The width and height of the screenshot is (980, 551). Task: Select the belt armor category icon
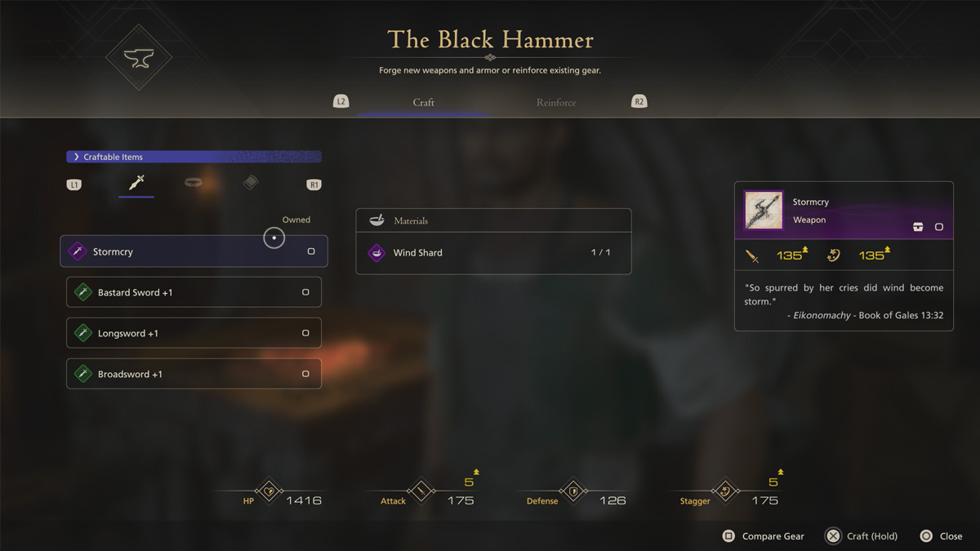click(194, 183)
